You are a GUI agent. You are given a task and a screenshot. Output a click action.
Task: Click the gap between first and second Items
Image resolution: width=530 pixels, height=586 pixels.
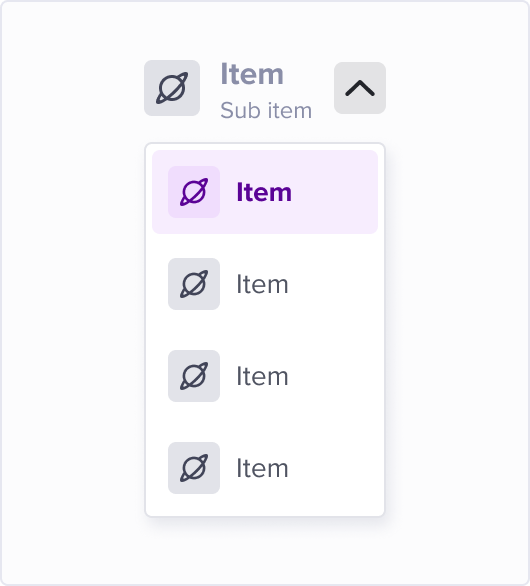coord(265,245)
